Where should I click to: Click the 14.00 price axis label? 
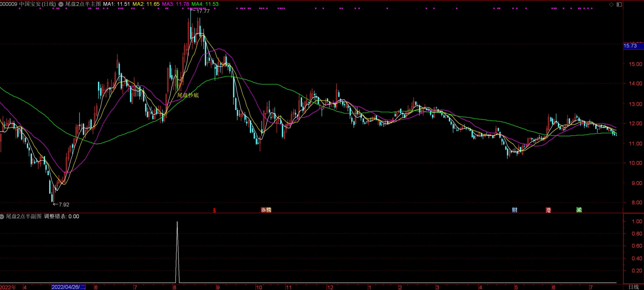click(x=635, y=83)
